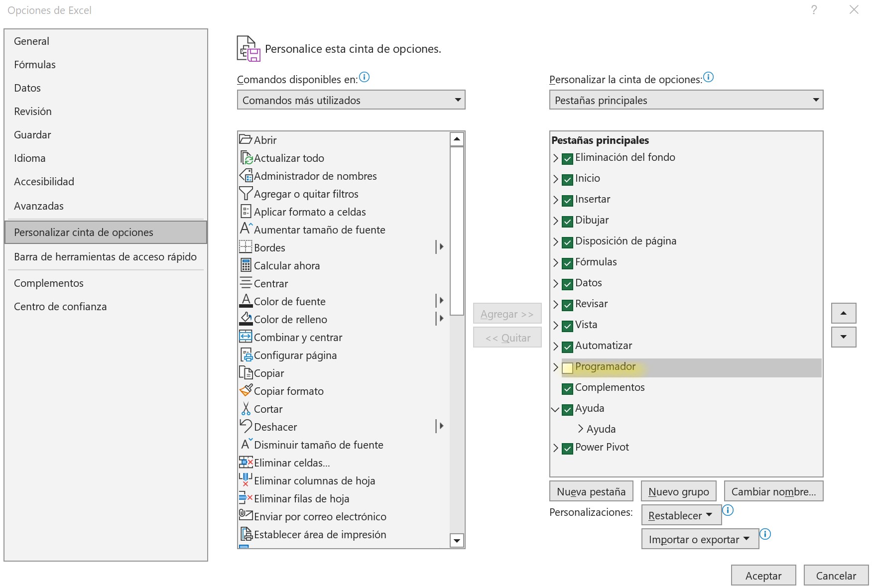Image resolution: width=872 pixels, height=588 pixels.
Task: Click the Nueva pestaña button
Action: pyautogui.click(x=591, y=491)
